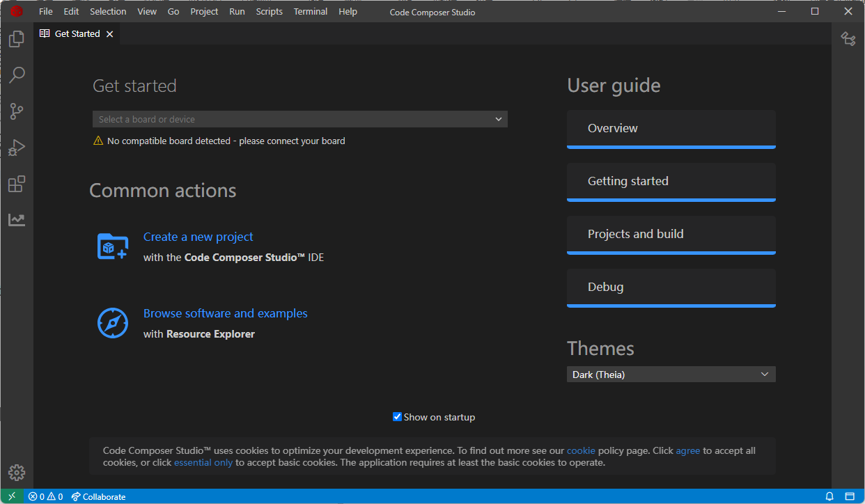Image resolution: width=865 pixels, height=504 pixels.
Task: Toggle bottom panel icon in status bar
Action: pos(849,496)
